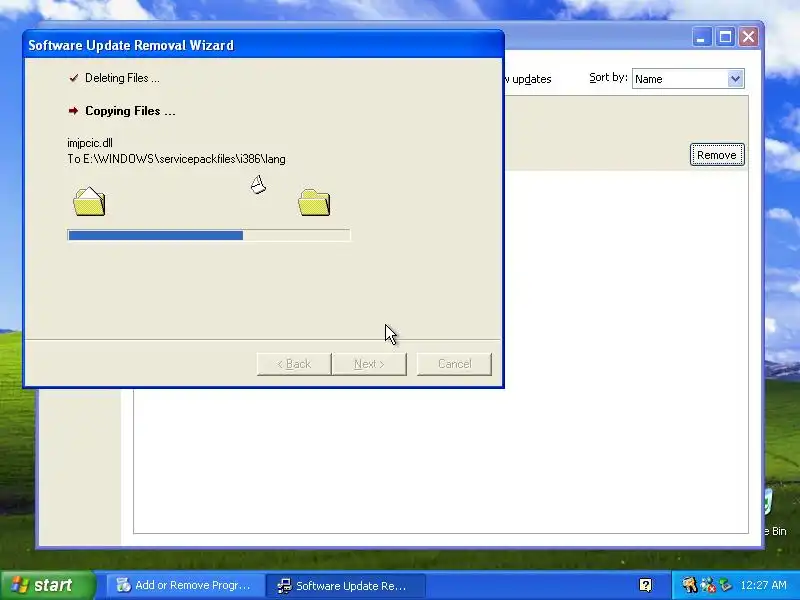Minimize the Add or Remove Programs window
The height and width of the screenshot is (600, 800).
point(702,37)
